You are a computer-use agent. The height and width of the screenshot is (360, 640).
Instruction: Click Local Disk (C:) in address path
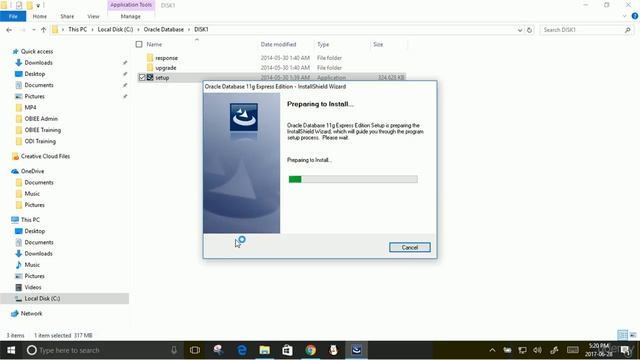pyautogui.click(x=115, y=29)
